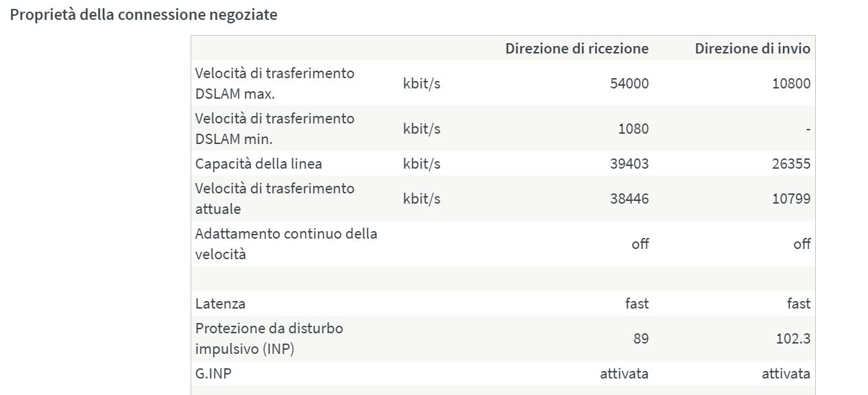Select the Velocità di trasferimento attuale label
This screenshot has width=868, height=395.
pos(275,198)
